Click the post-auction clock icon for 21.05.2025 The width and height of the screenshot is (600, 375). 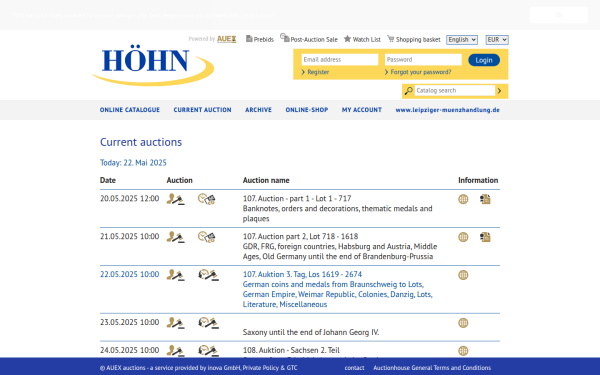point(206,237)
